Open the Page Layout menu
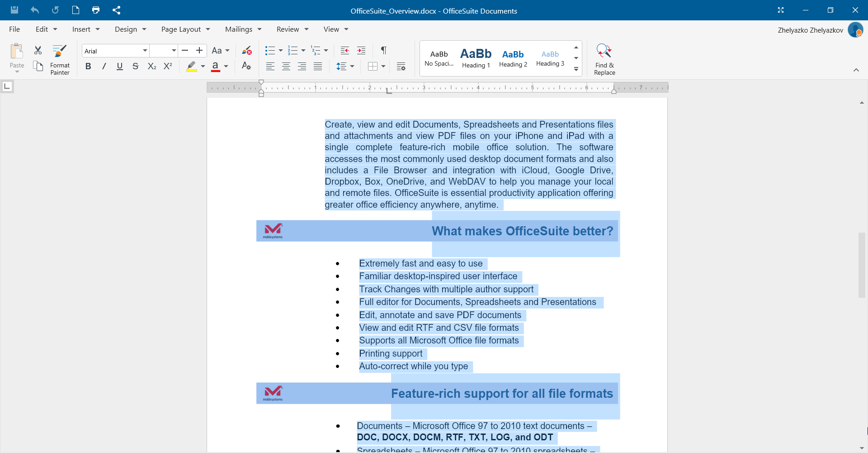Screen dimensions: 868x453 (x=185, y=29)
